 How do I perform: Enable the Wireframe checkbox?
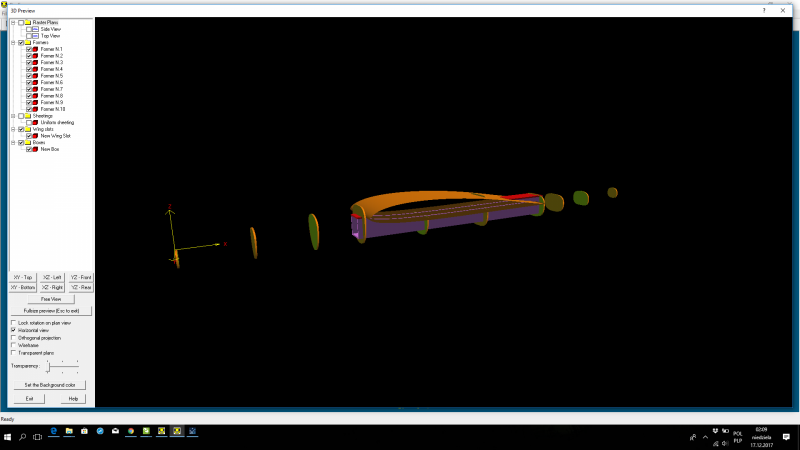pos(13,345)
